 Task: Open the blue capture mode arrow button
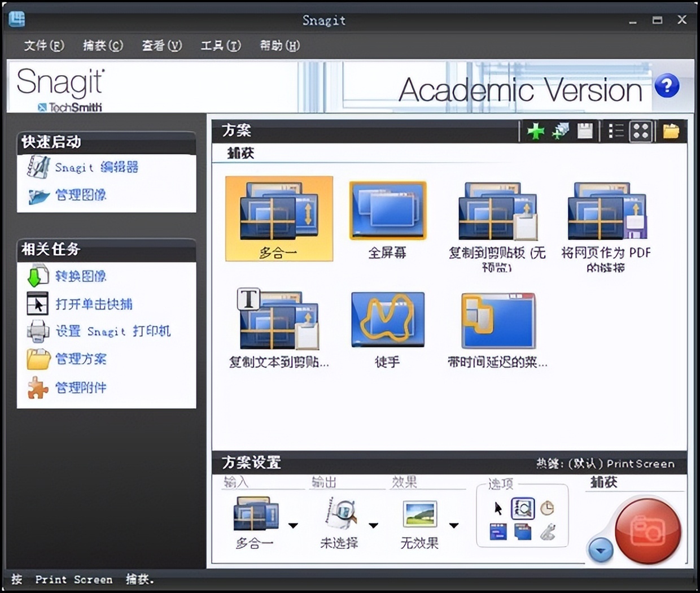(x=600, y=550)
